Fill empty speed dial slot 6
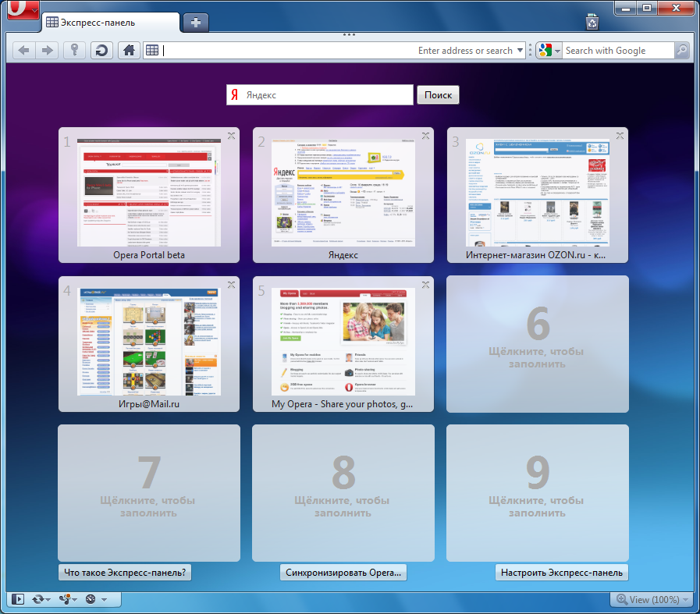 538,344
